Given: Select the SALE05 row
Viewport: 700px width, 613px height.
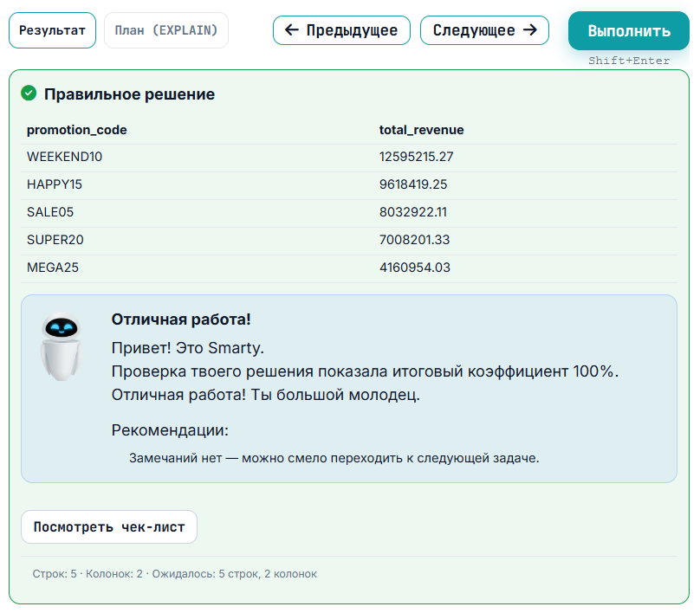Looking at the screenshot, I should click(x=52, y=212).
